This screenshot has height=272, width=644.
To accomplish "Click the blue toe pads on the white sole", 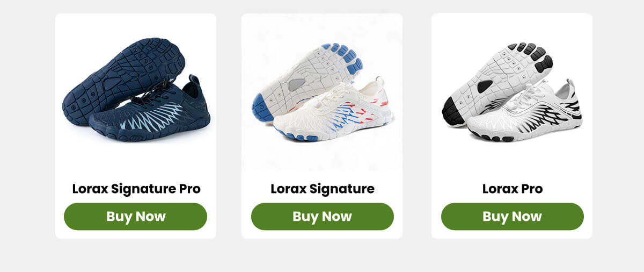I will [x=342, y=56].
